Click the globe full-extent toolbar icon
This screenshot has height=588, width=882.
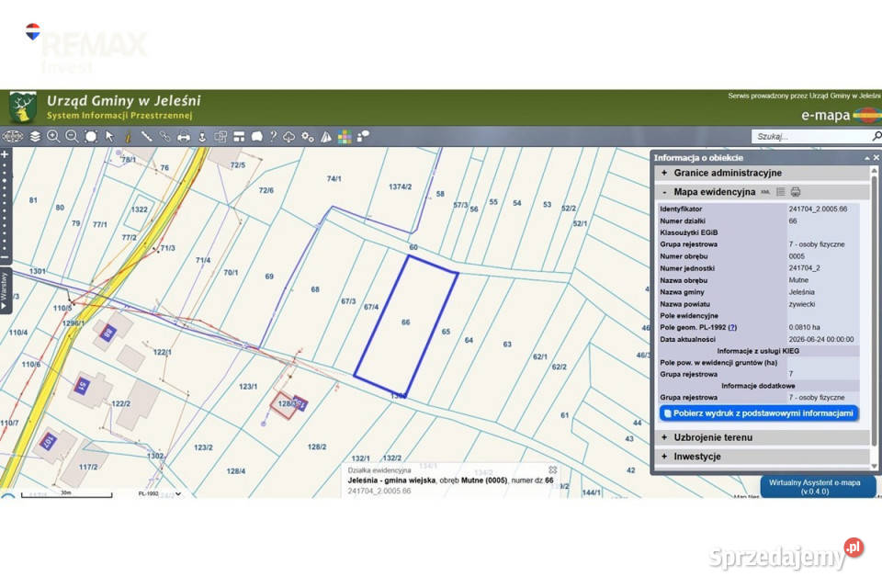coord(12,136)
